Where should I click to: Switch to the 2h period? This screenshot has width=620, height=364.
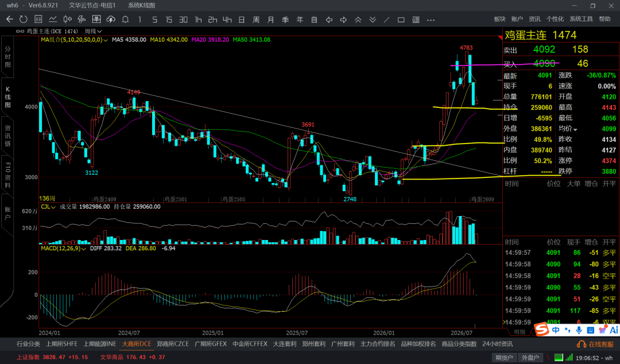(213, 20)
